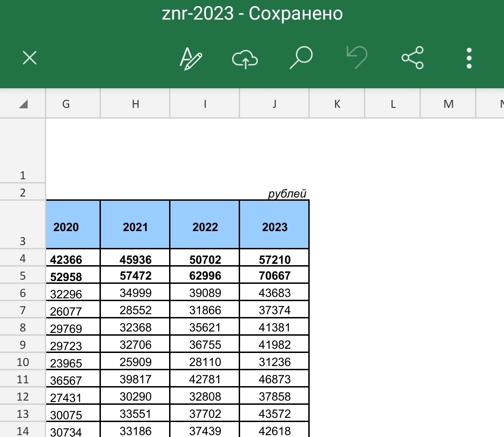Open the share icon
Image resolution: width=504 pixels, height=437 pixels.
tap(412, 58)
